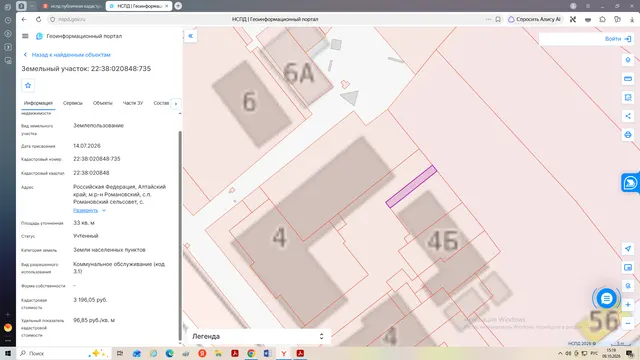640x360 pixels.
Task: Select the area search tool on the map toolbar
Action: [628, 97]
